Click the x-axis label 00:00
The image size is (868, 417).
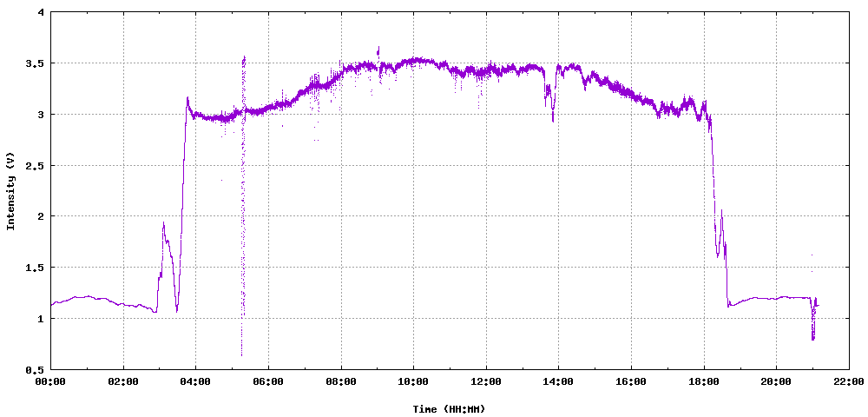(50, 381)
